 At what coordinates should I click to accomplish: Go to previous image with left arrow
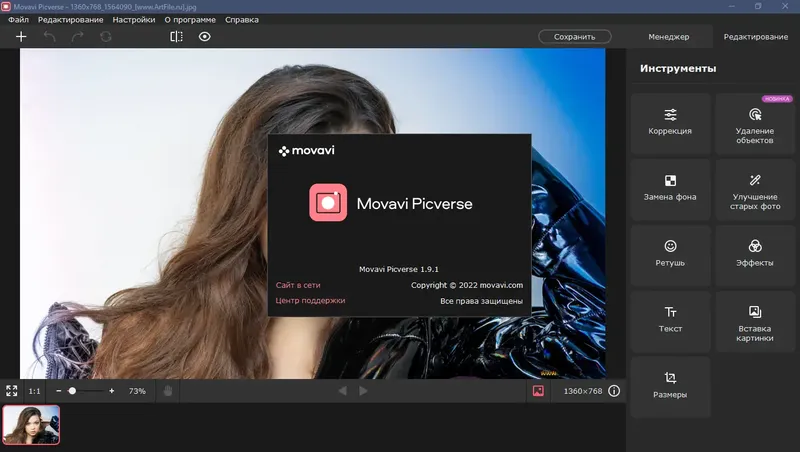pyautogui.click(x=343, y=391)
